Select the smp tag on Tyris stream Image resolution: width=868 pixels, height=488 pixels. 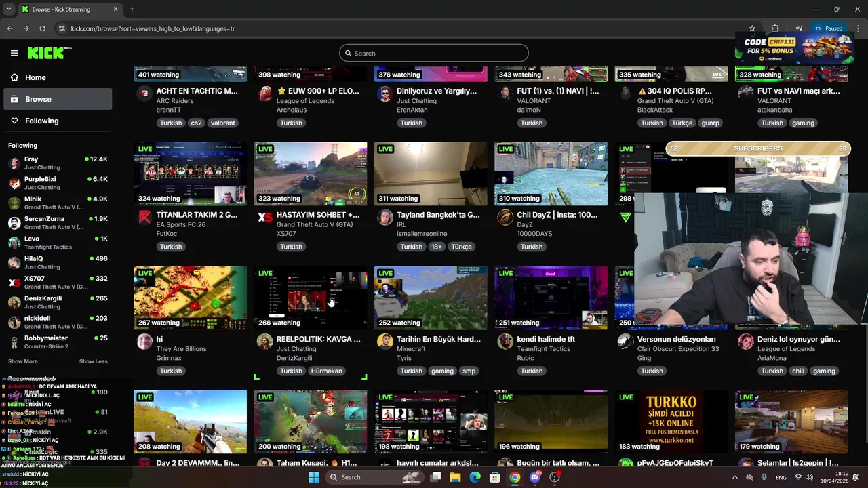tap(469, 371)
